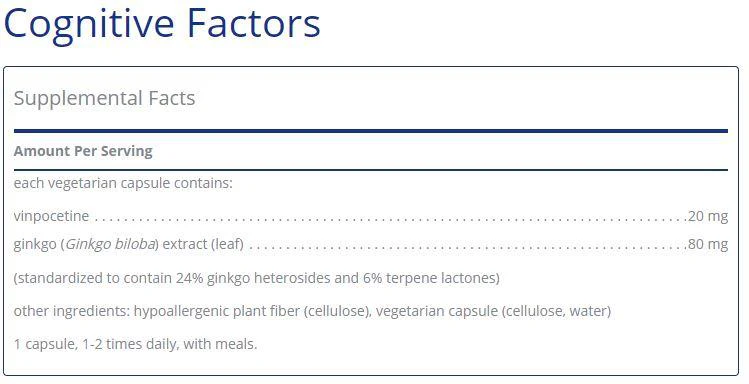Select vegetarian capsule (cellulose, water) text
The height and width of the screenshot is (384, 749).
[x=493, y=311]
